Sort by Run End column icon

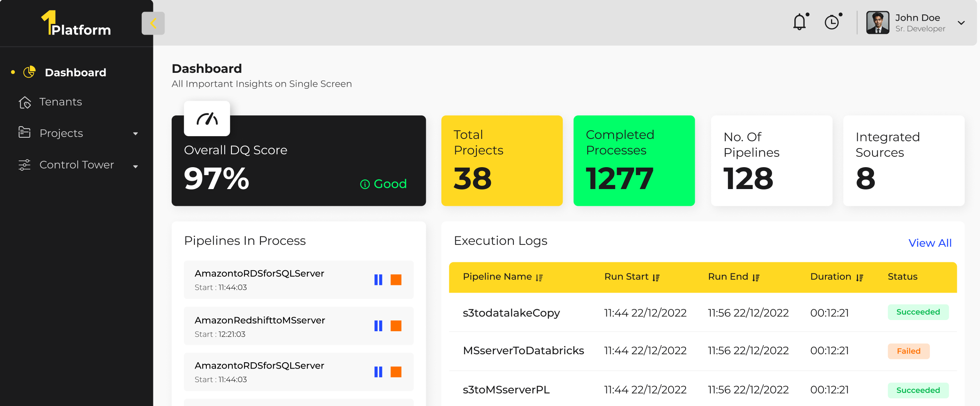[756, 277]
